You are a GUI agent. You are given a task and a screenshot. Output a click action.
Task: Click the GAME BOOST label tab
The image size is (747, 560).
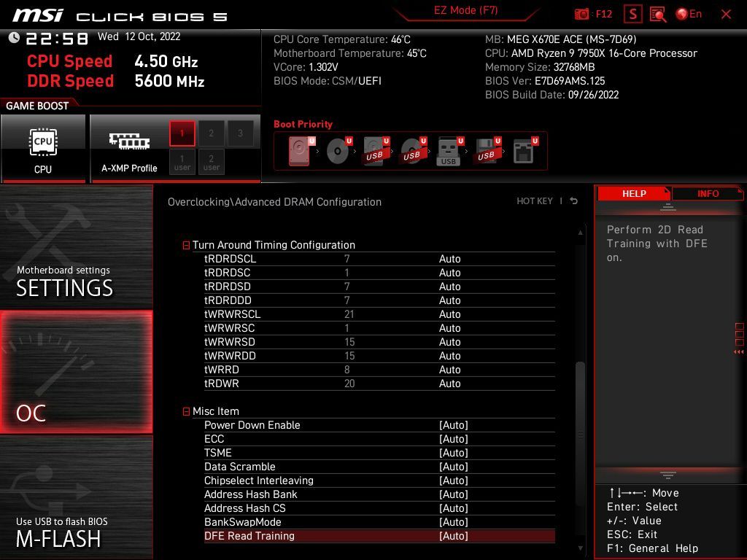(x=37, y=106)
